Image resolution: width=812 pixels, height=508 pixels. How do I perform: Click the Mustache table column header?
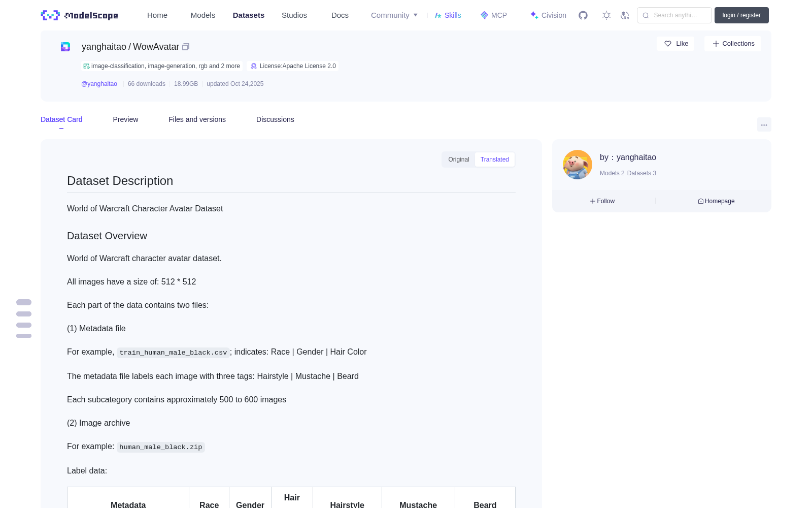(x=418, y=504)
